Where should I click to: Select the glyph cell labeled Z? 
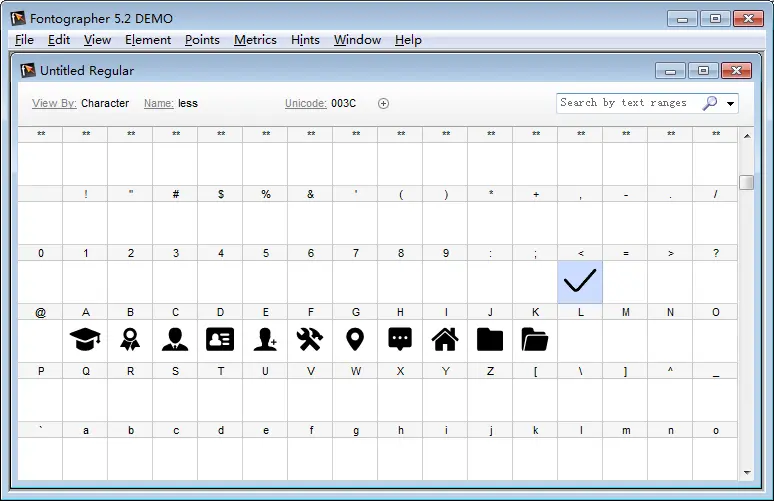[490, 400]
